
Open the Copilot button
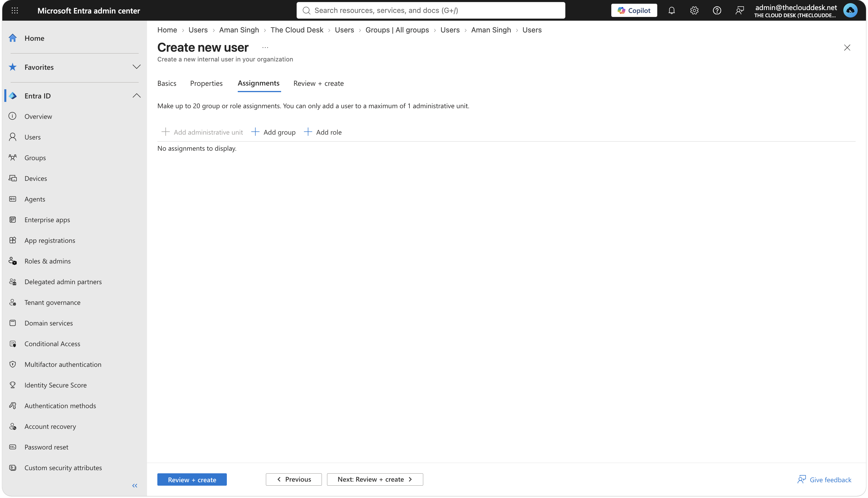(634, 10)
